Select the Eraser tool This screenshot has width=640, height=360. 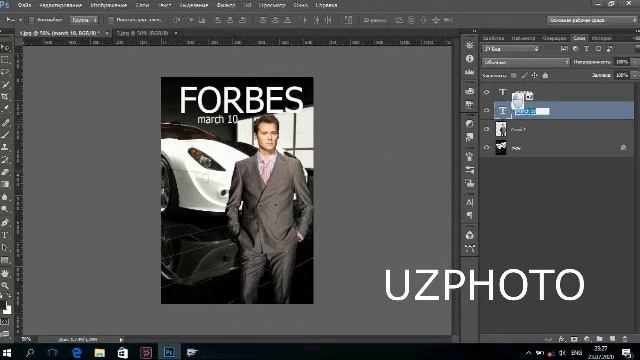(5, 172)
